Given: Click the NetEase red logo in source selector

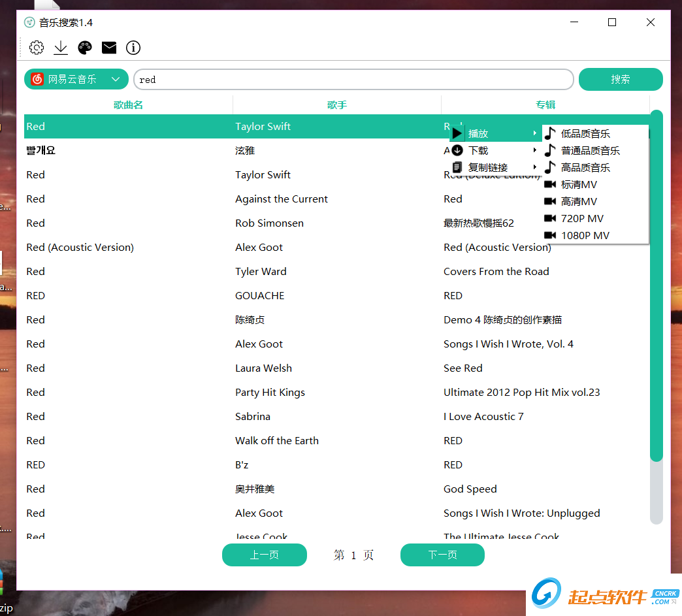Looking at the screenshot, I should [37, 79].
